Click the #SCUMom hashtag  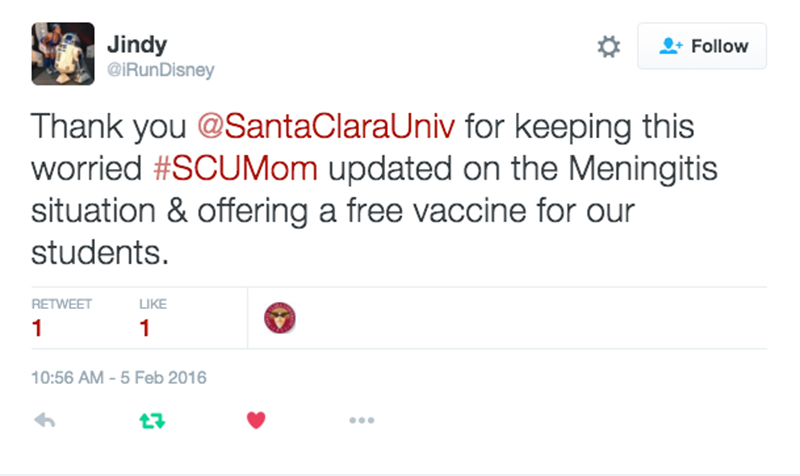point(238,169)
